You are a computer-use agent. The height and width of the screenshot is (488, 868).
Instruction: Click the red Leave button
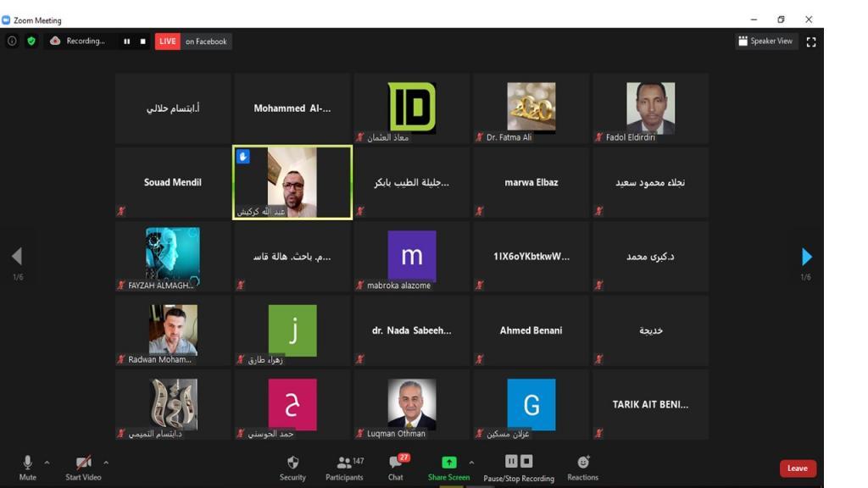[798, 469]
